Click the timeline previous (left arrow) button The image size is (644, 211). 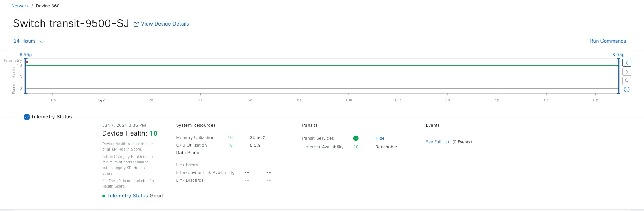tap(627, 63)
